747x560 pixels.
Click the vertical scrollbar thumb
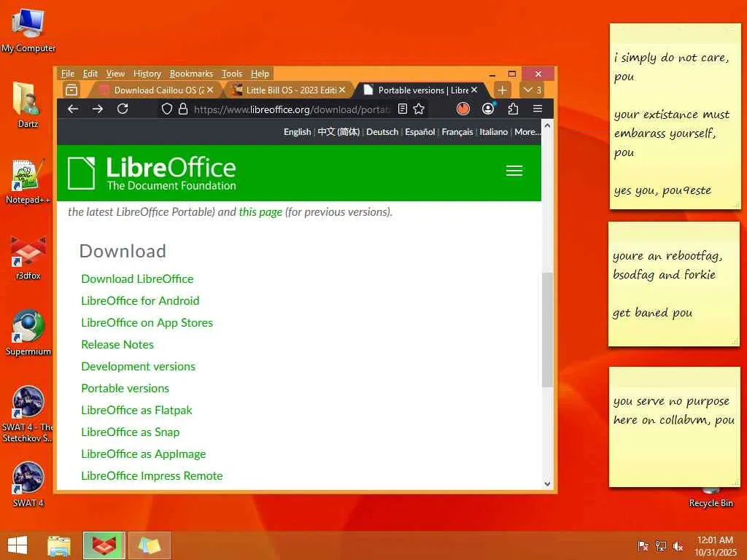[547, 330]
